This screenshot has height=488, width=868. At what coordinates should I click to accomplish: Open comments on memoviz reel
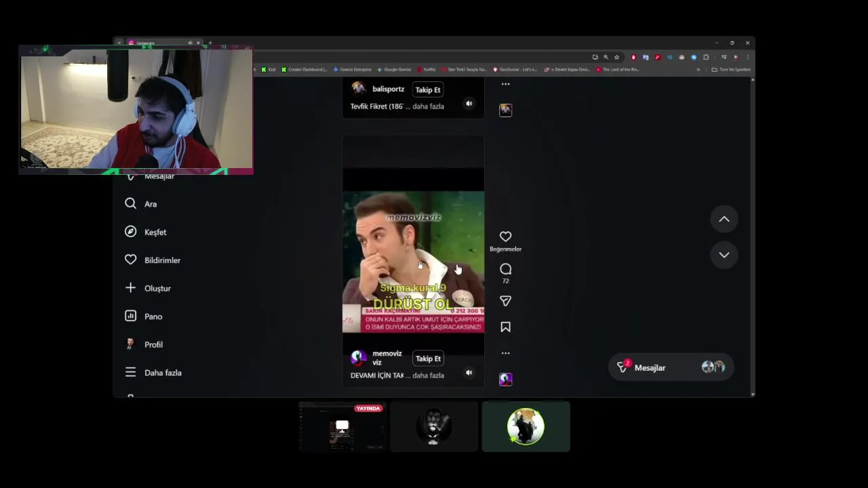pos(505,269)
